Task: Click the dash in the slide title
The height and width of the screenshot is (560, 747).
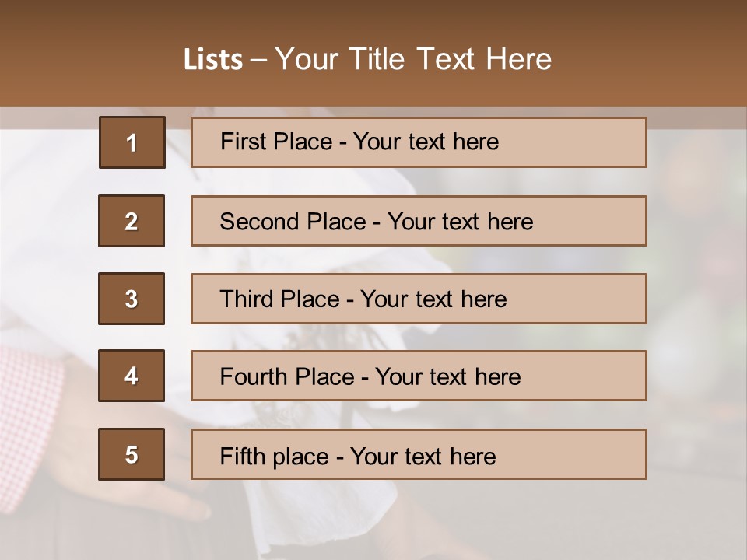Action: click(x=258, y=60)
